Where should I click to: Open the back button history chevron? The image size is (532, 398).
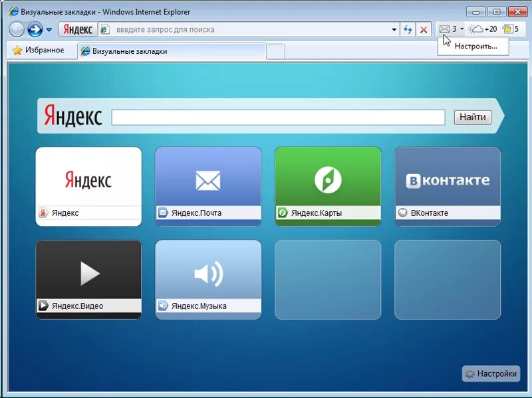[48, 29]
